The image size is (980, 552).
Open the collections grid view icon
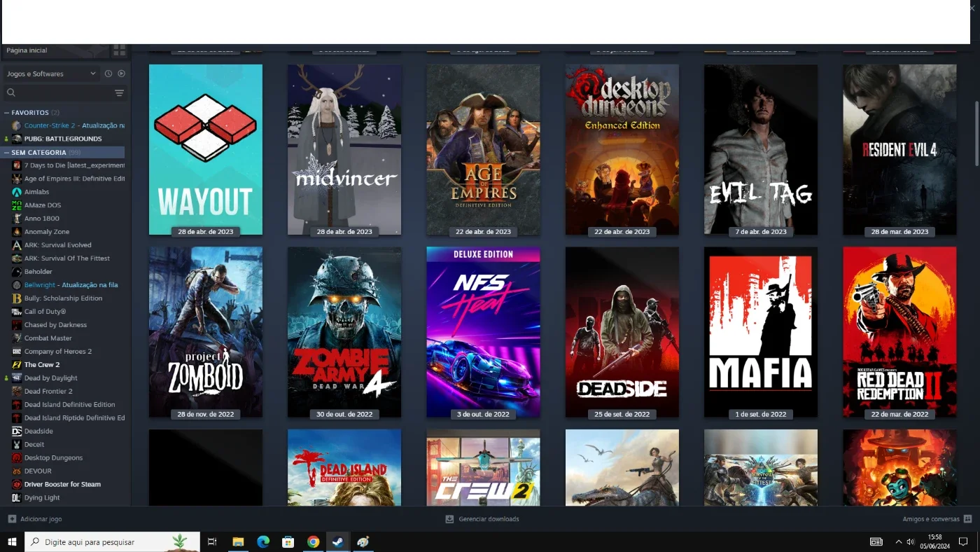coord(119,50)
